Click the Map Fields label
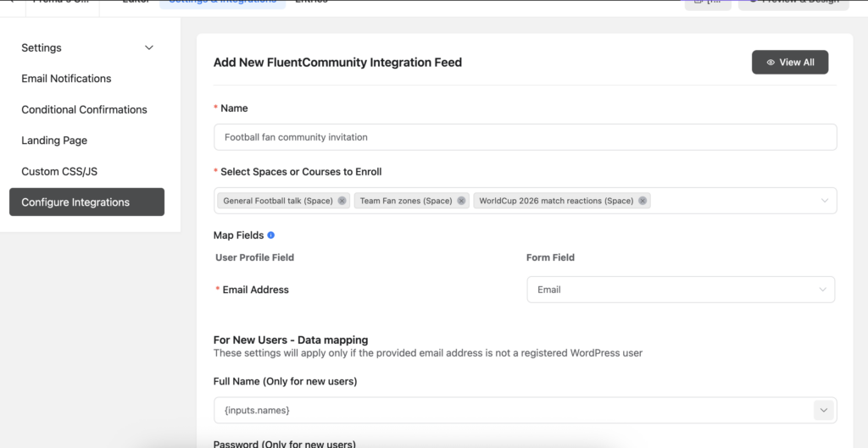 tap(238, 235)
